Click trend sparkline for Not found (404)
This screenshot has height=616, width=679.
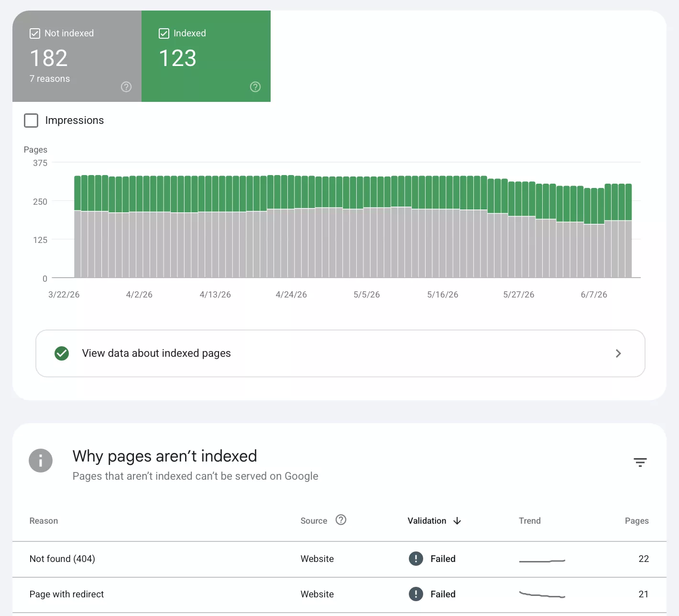542,561
